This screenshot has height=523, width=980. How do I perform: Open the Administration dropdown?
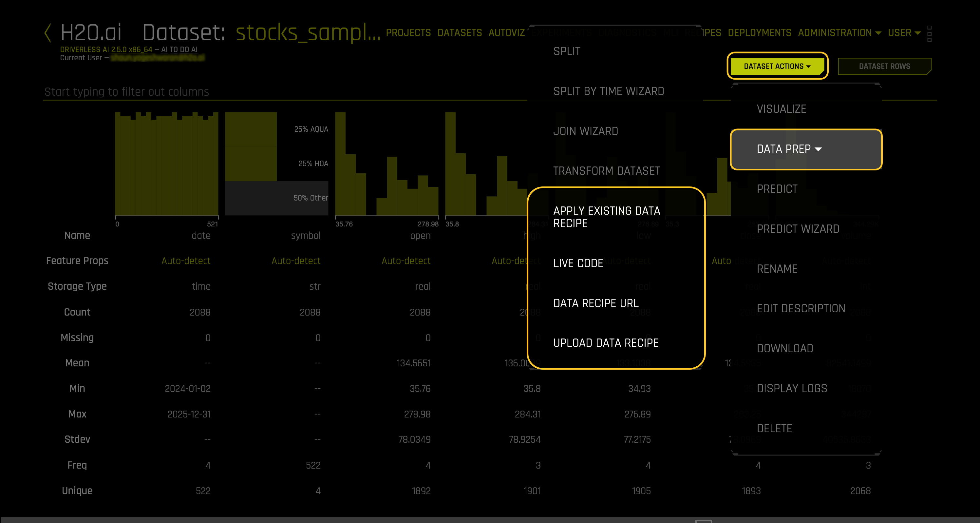[x=839, y=33]
